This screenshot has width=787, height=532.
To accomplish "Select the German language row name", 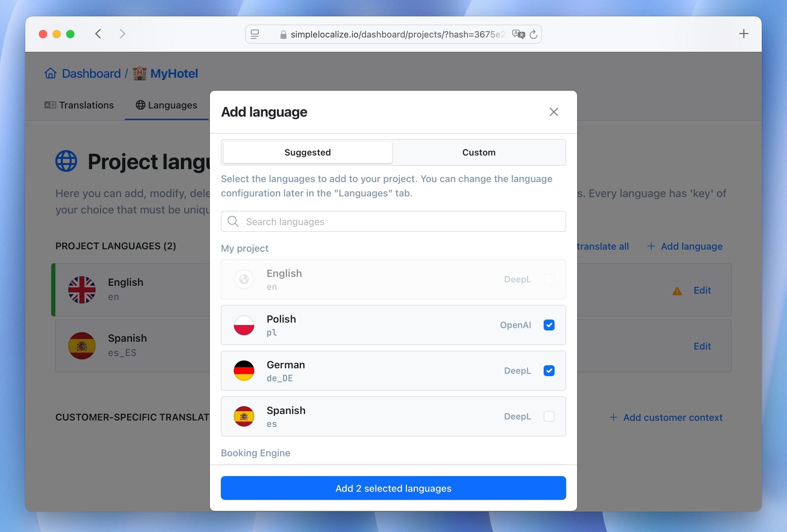I will pos(286,365).
